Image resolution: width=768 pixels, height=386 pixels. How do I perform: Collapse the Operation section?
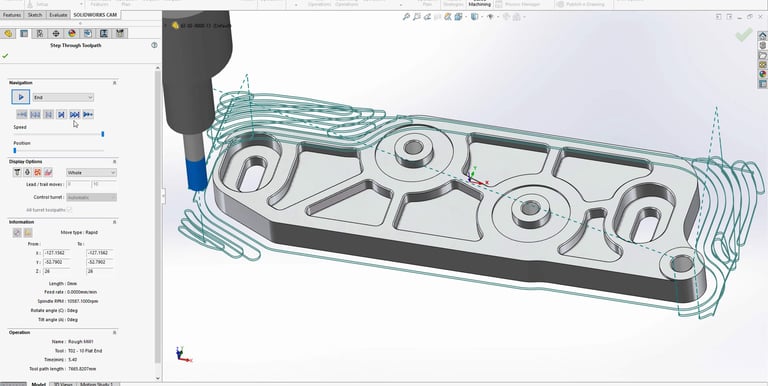tap(115, 332)
